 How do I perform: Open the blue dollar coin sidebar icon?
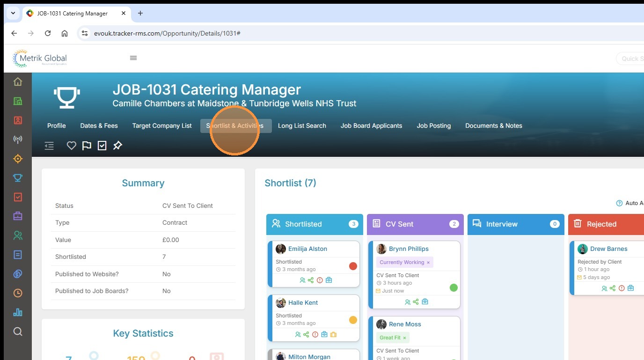pyautogui.click(x=18, y=274)
